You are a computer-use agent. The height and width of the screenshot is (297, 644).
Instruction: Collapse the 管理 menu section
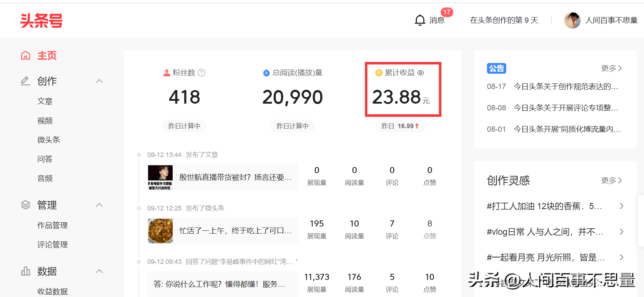click(100, 205)
